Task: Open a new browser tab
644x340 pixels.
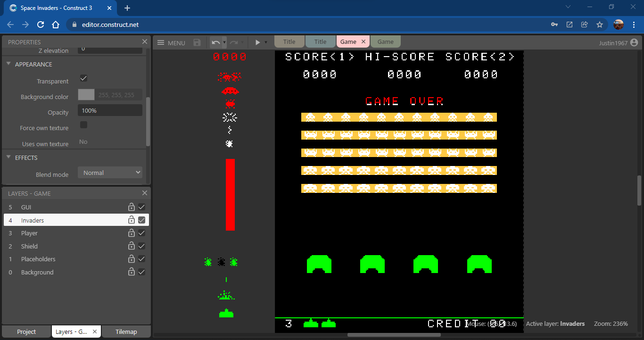Action: pos(127,8)
